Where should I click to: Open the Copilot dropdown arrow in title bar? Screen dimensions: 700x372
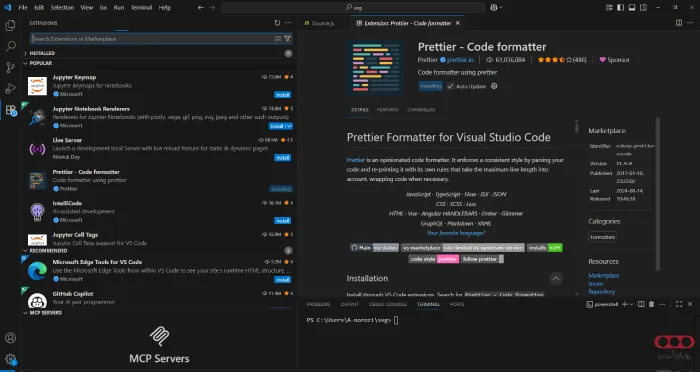pos(501,8)
